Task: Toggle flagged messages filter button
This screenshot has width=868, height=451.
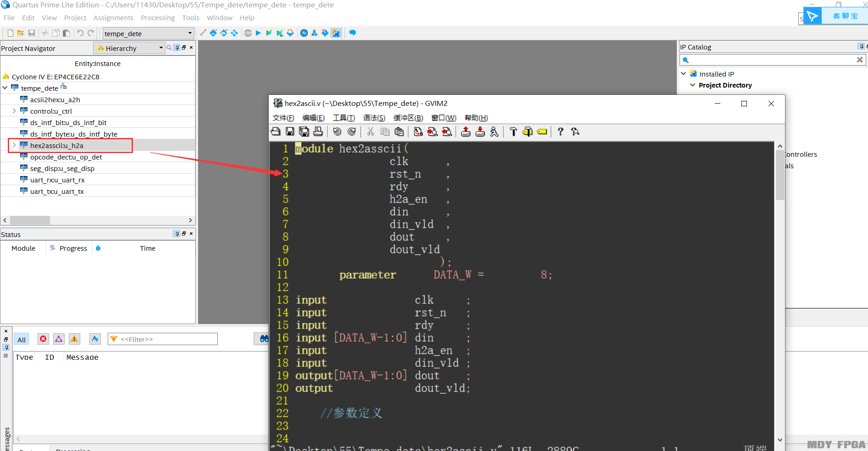Action: pos(95,339)
